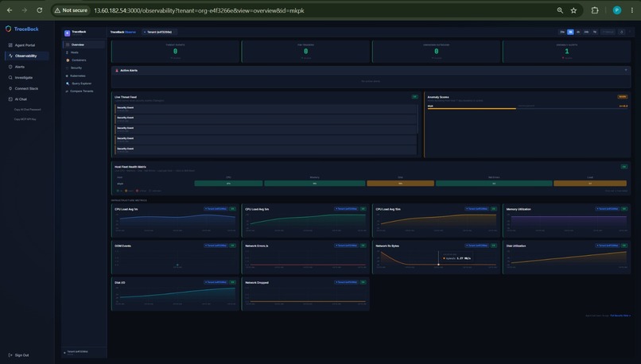Click the Query Explorer magnifier icon
This screenshot has width=641, height=364.
tap(68, 83)
